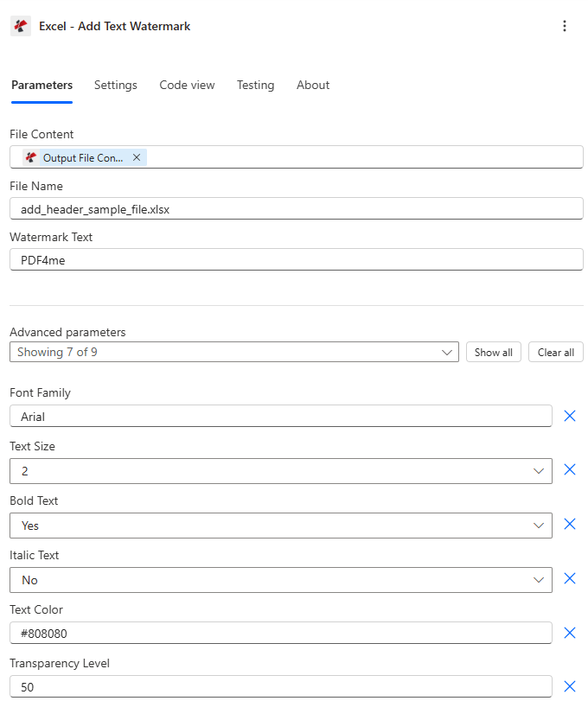Viewport: 588px width, 701px height.
Task: Remove the Bold Text parameter
Action: point(570,524)
